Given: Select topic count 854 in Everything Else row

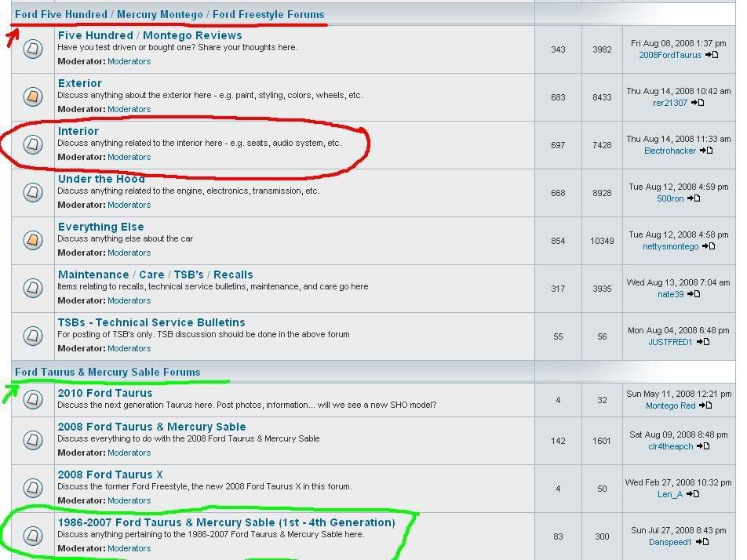Looking at the screenshot, I should [x=558, y=241].
